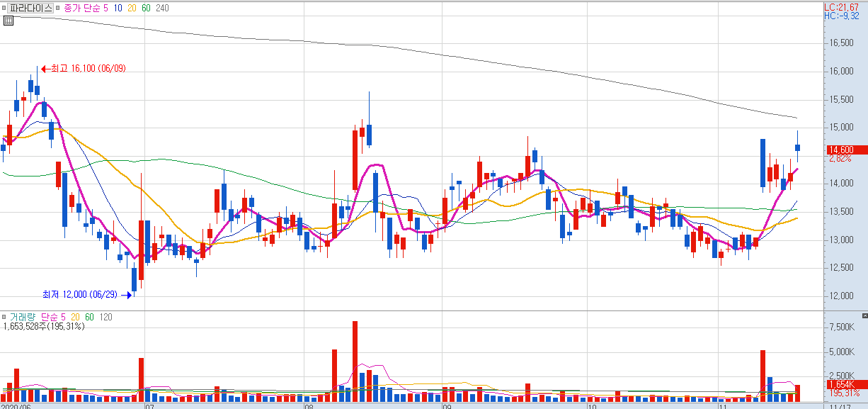868x409 pixels.
Task: Click the 13,500 price axis label
Action: 841,211
